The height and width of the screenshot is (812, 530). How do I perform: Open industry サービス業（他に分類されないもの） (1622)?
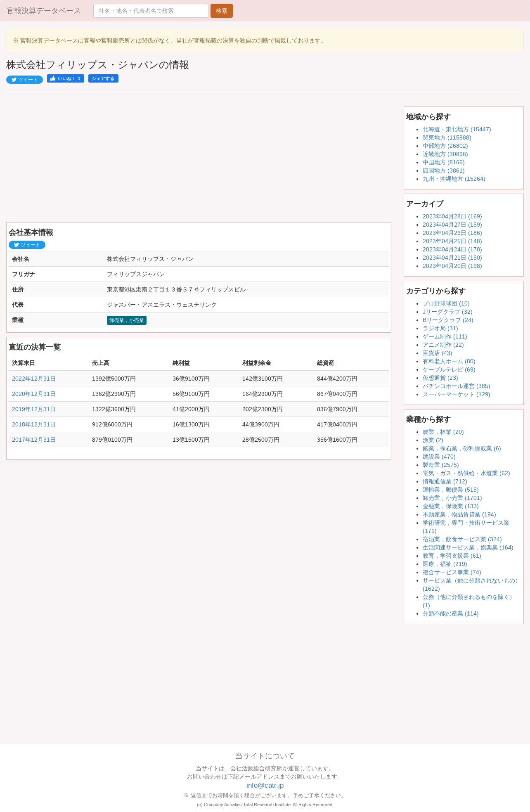tap(471, 585)
